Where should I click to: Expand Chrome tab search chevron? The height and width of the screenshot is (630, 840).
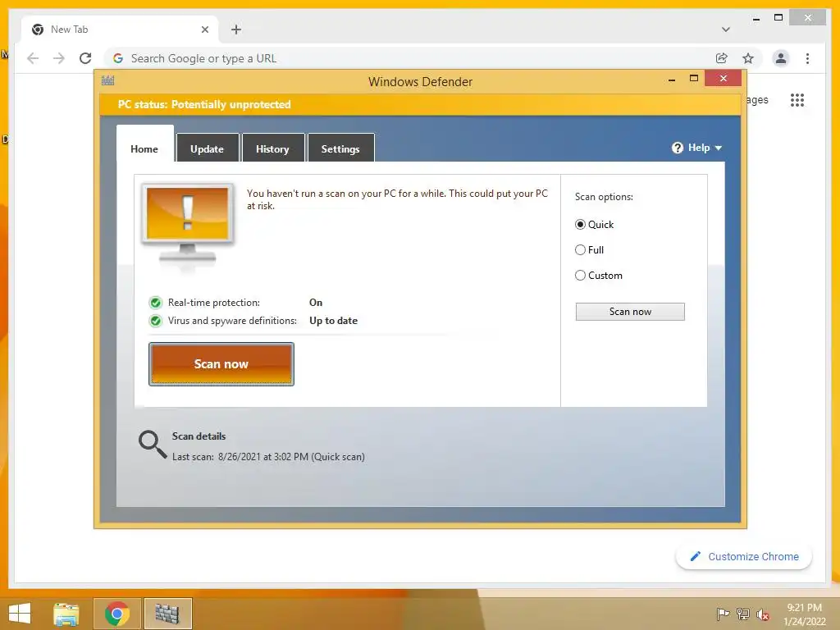pos(726,30)
